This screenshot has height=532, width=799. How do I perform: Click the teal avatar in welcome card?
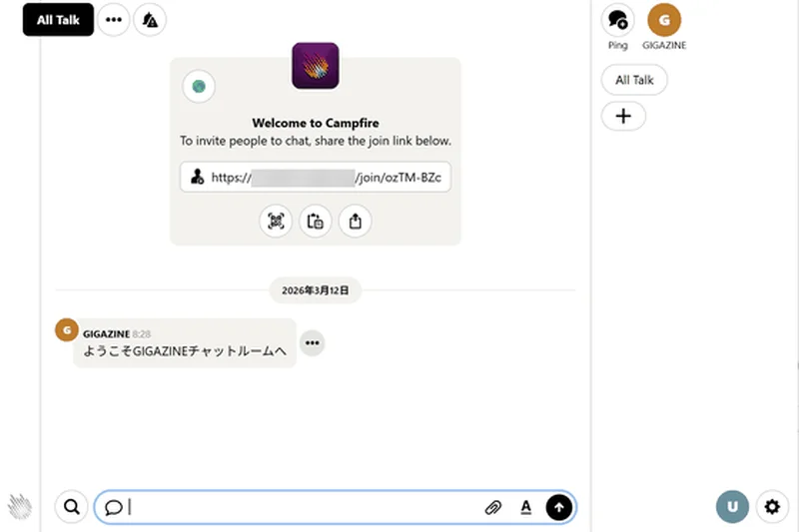199,87
